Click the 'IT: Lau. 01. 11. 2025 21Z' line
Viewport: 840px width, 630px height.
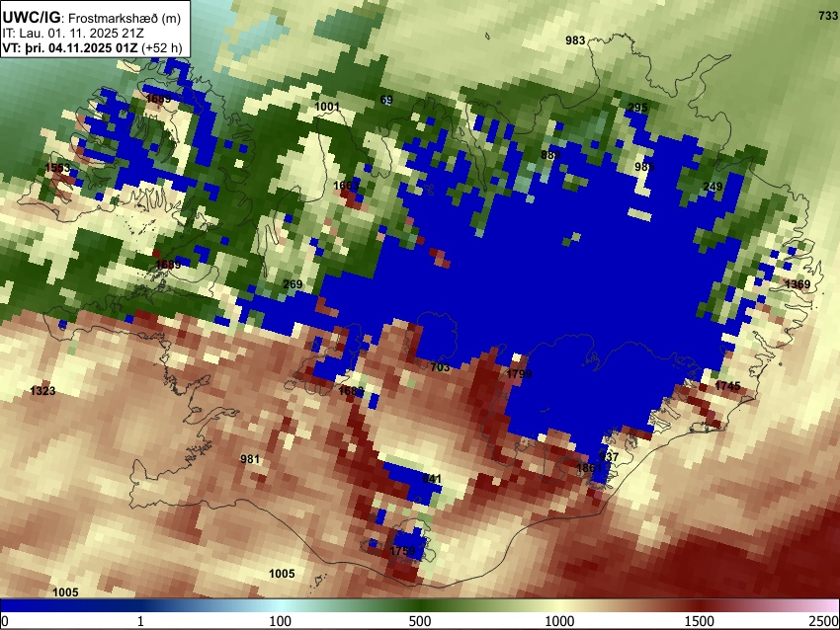(x=73, y=34)
